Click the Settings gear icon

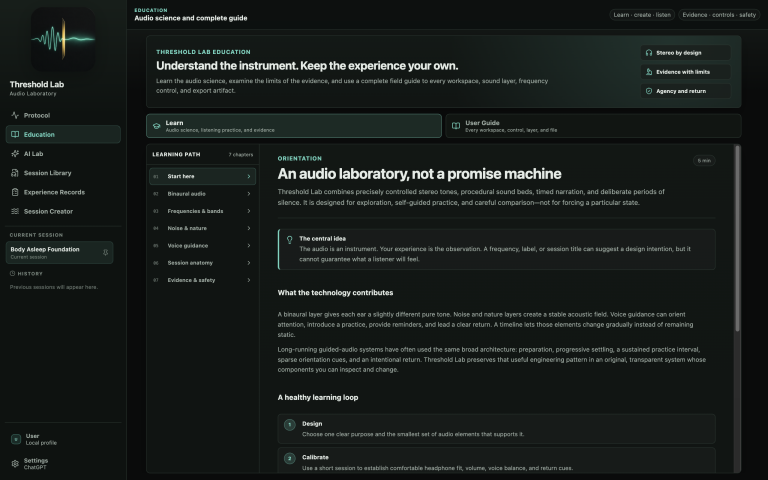15,463
